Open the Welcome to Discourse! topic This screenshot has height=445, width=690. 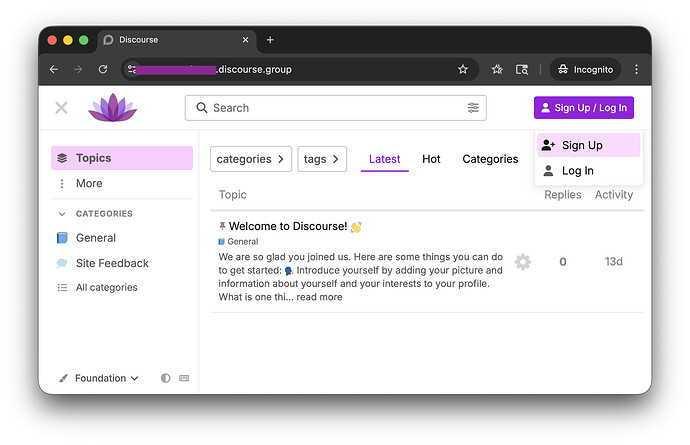(x=288, y=226)
